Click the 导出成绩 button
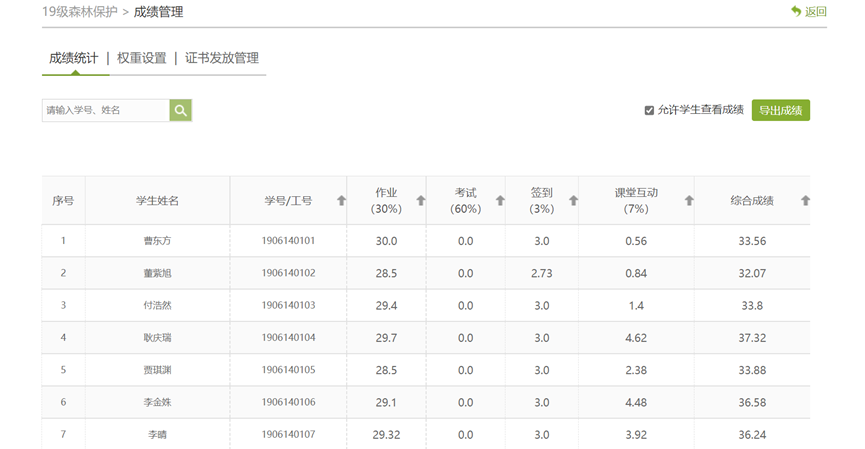 (780, 110)
